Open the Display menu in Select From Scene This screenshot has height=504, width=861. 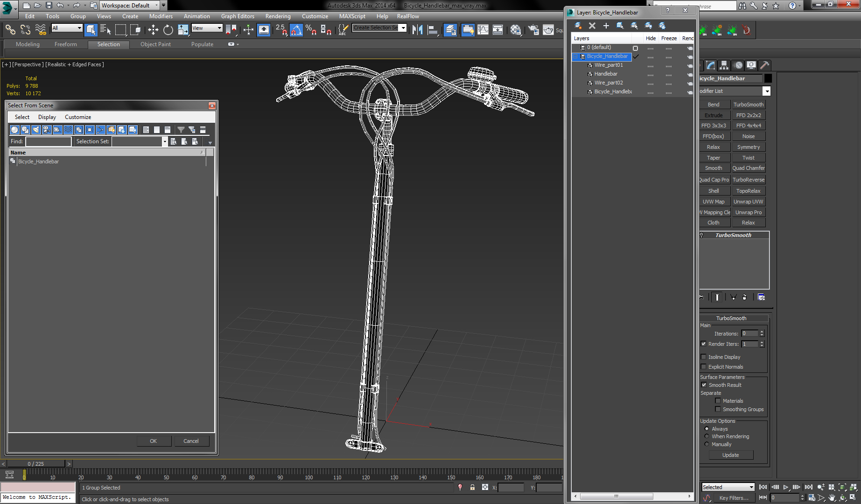(x=47, y=117)
